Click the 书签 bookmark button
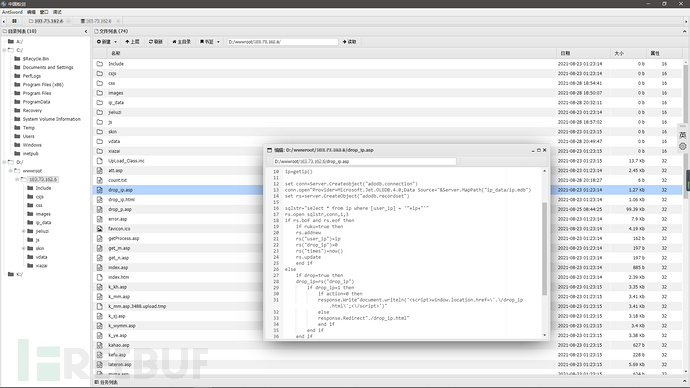This screenshot has width=690, height=388. pyautogui.click(x=207, y=42)
